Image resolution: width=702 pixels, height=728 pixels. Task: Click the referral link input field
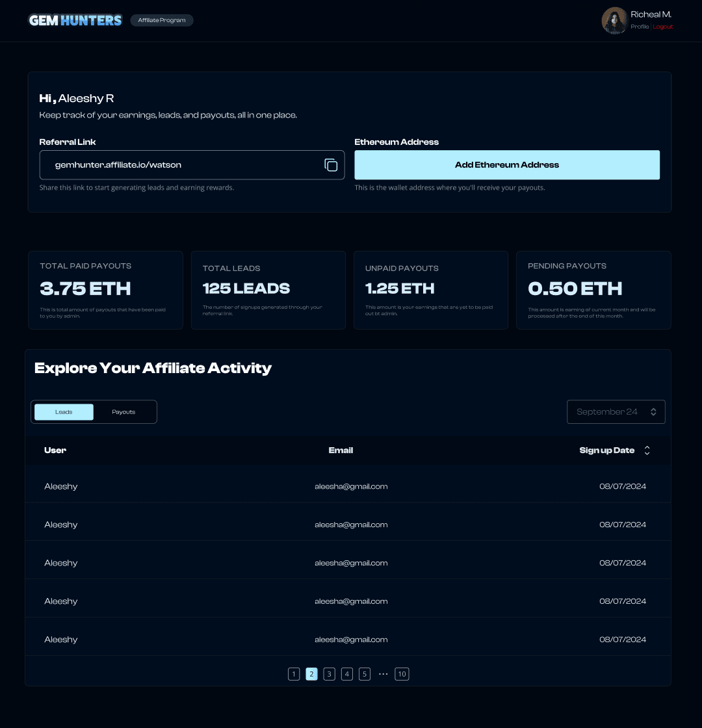point(182,165)
